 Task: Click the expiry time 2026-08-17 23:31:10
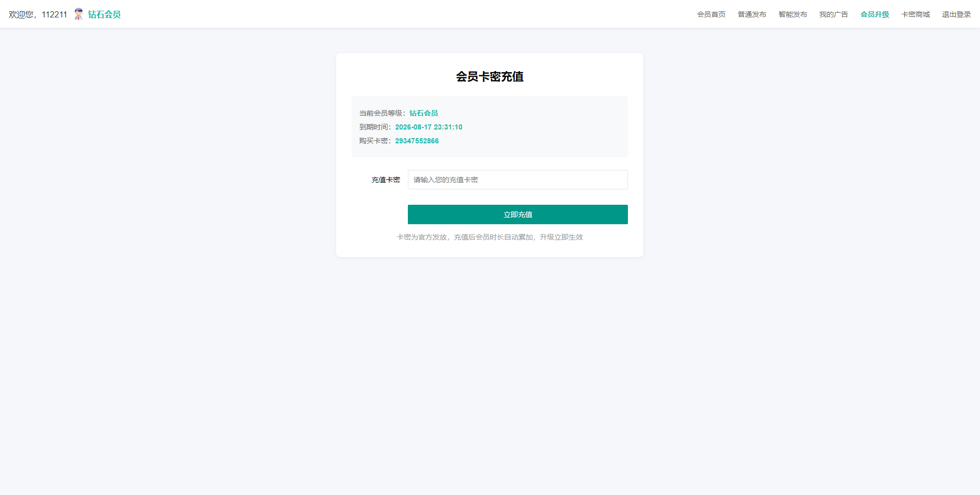click(x=429, y=127)
